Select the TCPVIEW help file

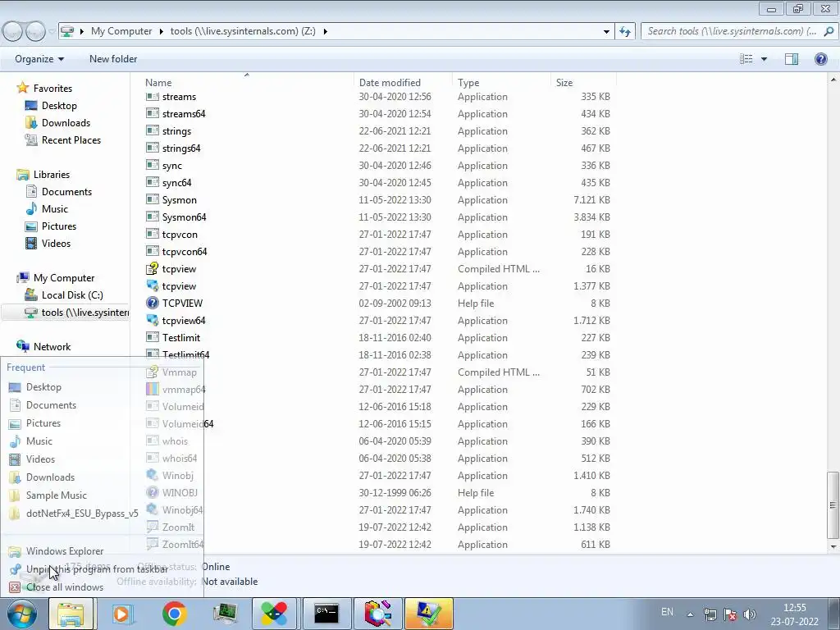coord(182,304)
